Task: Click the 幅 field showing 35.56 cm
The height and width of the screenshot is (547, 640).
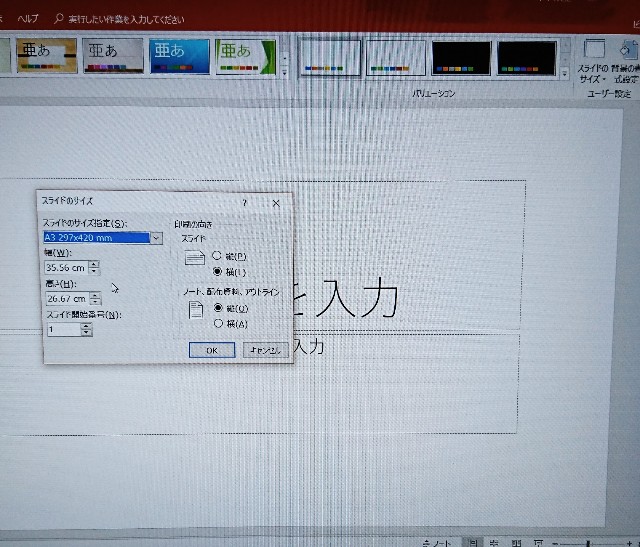Action: (x=67, y=268)
